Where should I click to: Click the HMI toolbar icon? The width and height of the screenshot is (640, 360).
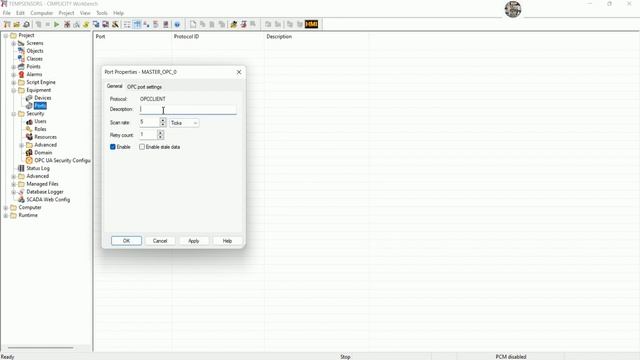311,24
